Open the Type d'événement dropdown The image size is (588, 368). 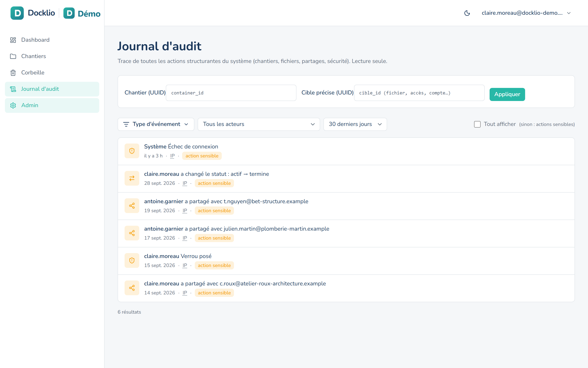coord(156,124)
